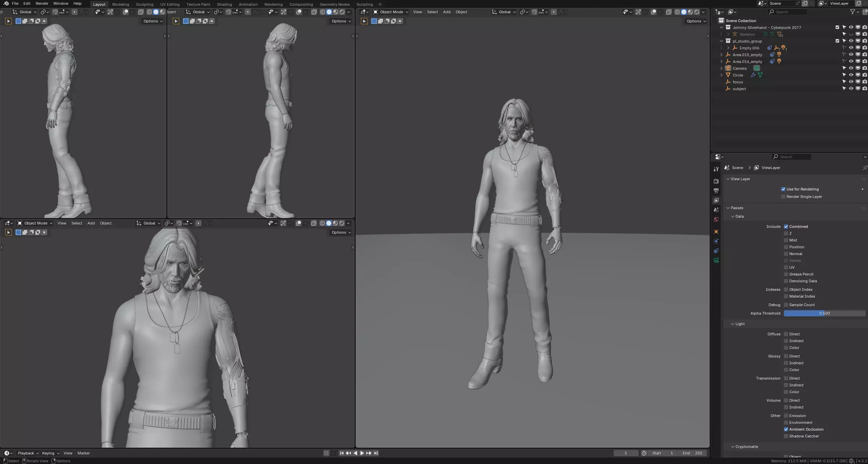Exclude pl_studio_group collection from view layer
Viewport: 868px width, 464px height.
pyautogui.click(x=837, y=41)
